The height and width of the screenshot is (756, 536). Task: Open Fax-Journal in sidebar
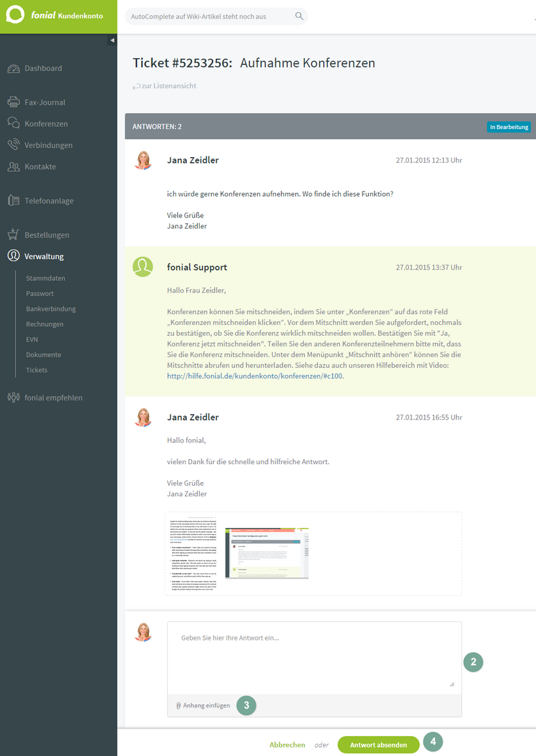(x=45, y=102)
